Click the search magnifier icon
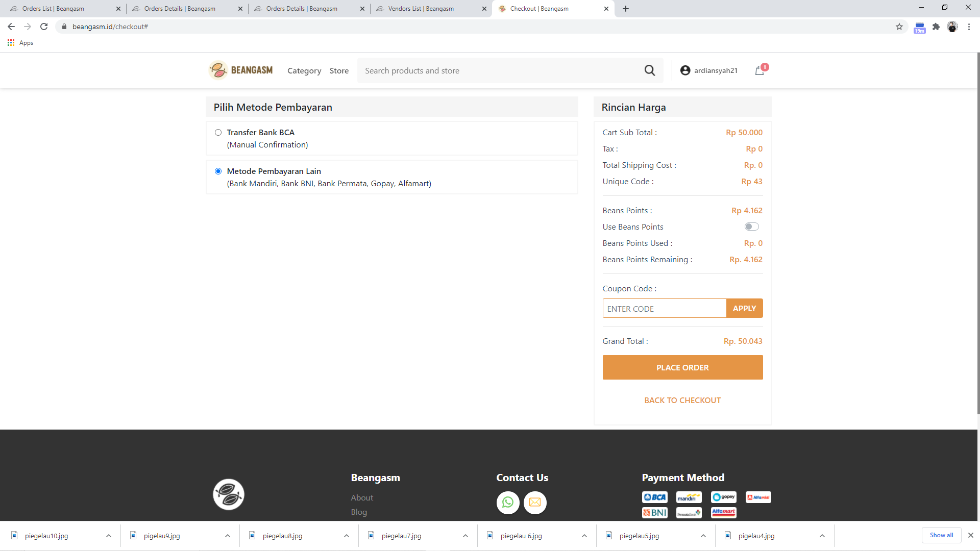Viewport: 980px width, 551px height. click(x=650, y=70)
